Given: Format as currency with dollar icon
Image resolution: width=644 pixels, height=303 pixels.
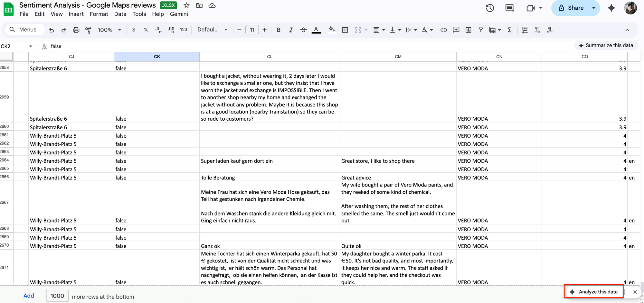Looking at the screenshot, I should click(x=134, y=30).
